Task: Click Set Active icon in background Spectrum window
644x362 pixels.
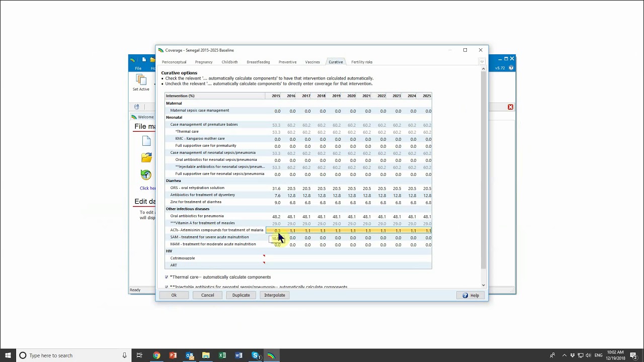Action: [x=141, y=80]
